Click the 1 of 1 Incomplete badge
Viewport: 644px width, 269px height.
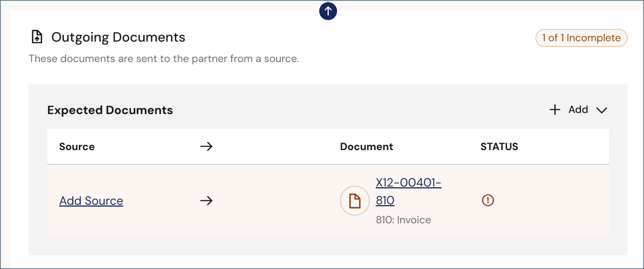point(581,38)
